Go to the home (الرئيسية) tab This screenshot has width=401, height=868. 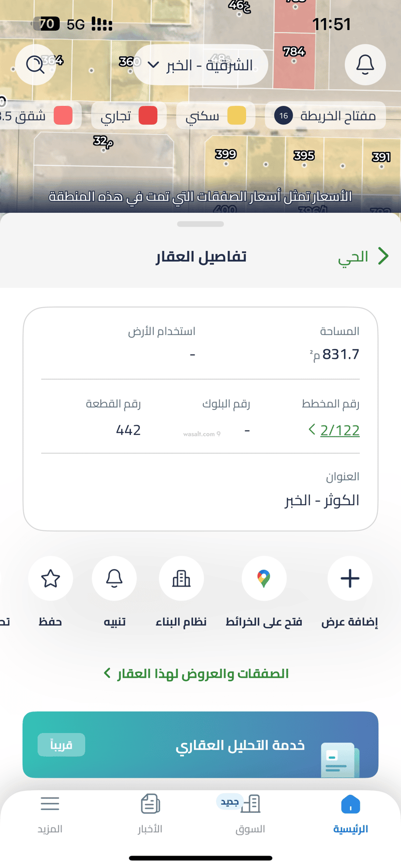350,813
